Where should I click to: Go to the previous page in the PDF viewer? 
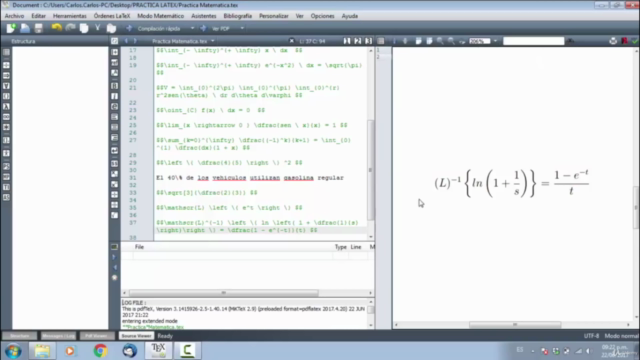pos(394,41)
